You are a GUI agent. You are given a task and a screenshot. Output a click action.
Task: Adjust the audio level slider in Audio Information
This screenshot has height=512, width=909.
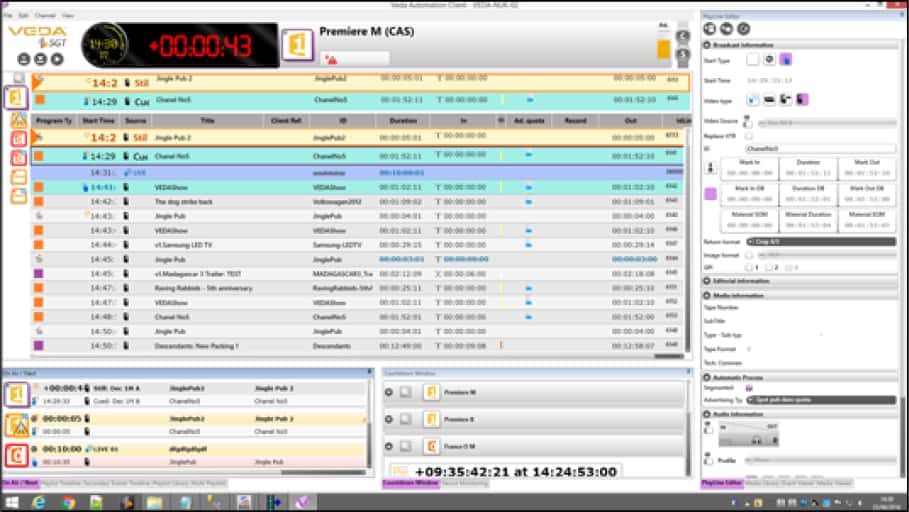coord(748,434)
